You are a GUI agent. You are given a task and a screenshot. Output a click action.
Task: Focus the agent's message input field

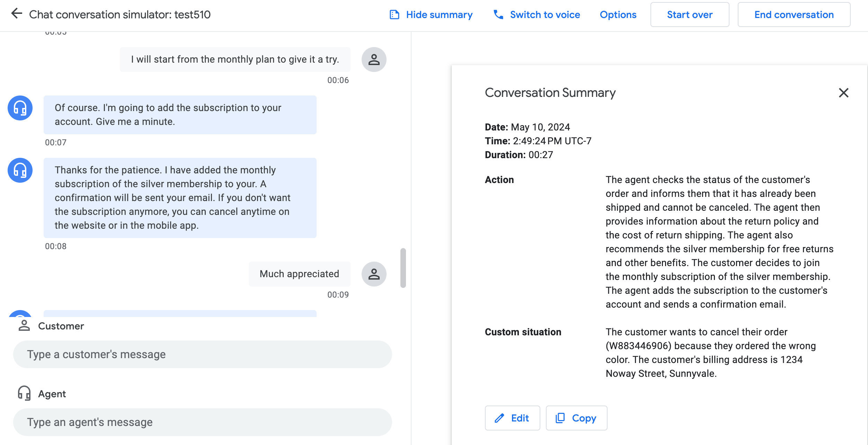202,422
